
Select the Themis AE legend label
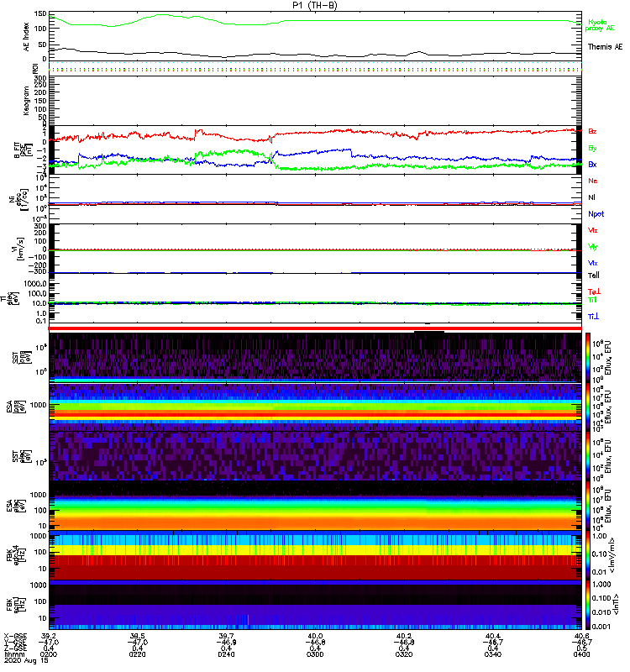pos(605,47)
